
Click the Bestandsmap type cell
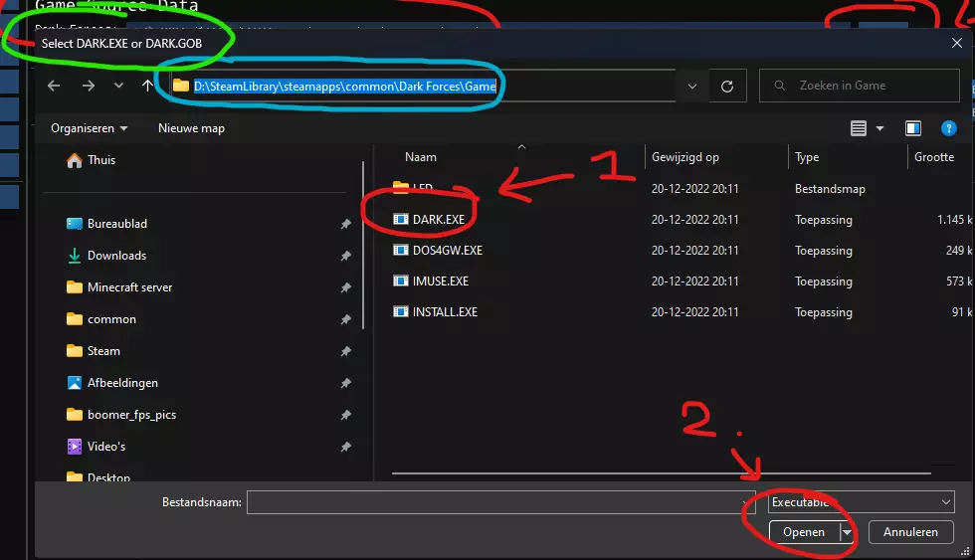pyautogui.click(x=830, y=189)
